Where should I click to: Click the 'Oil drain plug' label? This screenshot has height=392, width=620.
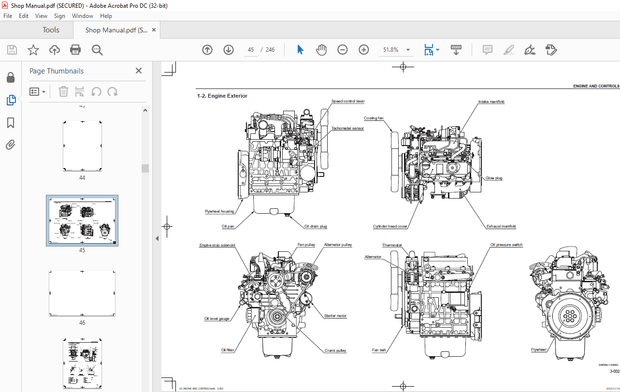[315, 227]
